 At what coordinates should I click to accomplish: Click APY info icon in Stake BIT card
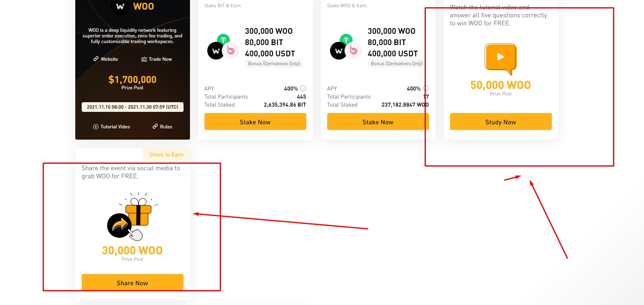pyautogui.click(x=303, y=89)
